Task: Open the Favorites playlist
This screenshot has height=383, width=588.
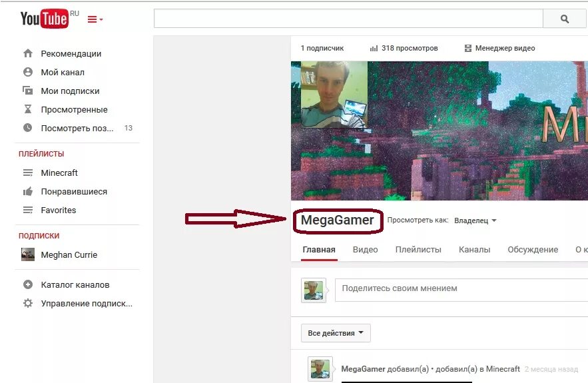Action: 59,210
